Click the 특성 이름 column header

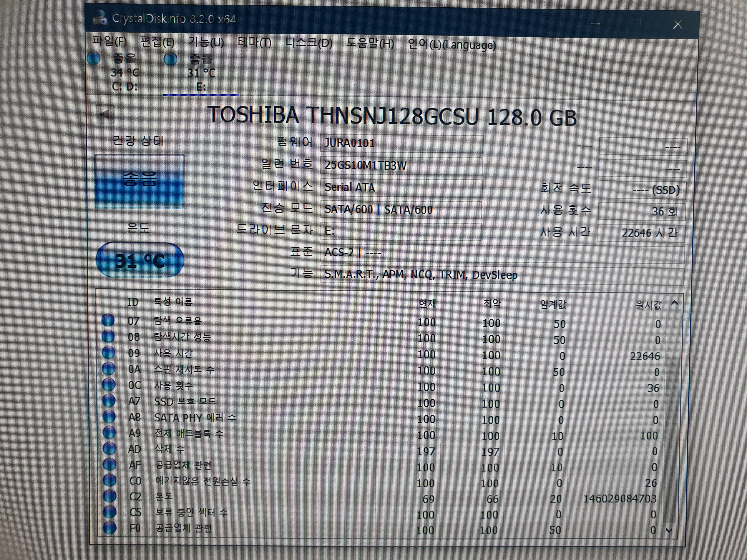[173, 302]
